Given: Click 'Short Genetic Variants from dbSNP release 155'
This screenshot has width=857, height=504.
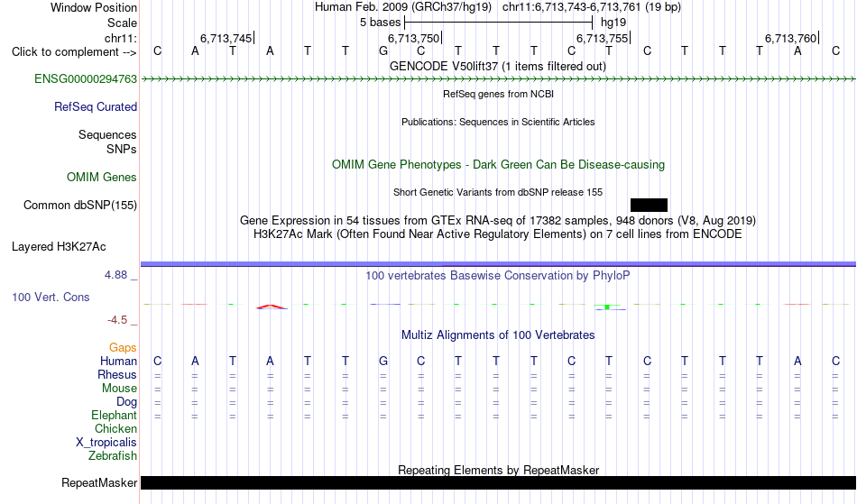Looking at the screenshot, I should click(x=498, y=192).
